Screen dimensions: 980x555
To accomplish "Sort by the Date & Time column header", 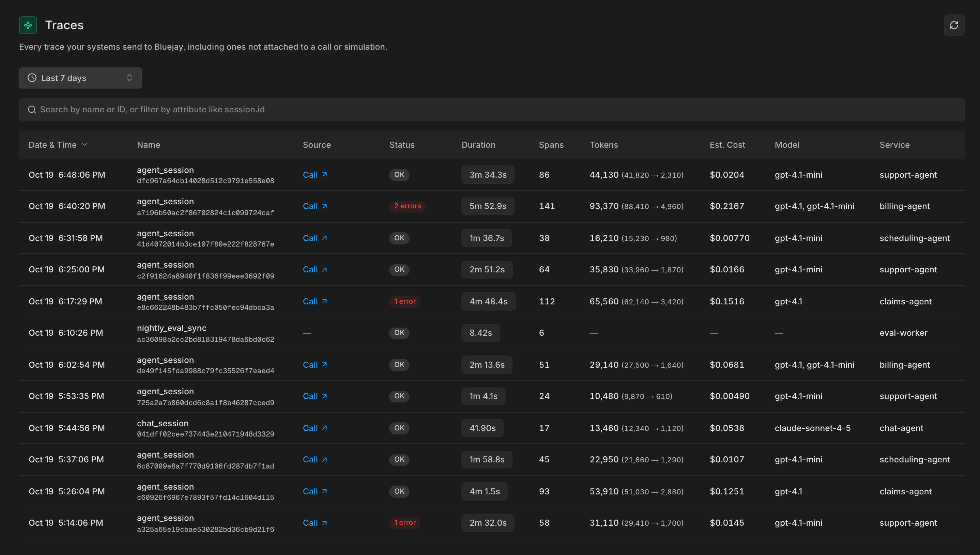I will pos(58,145).
